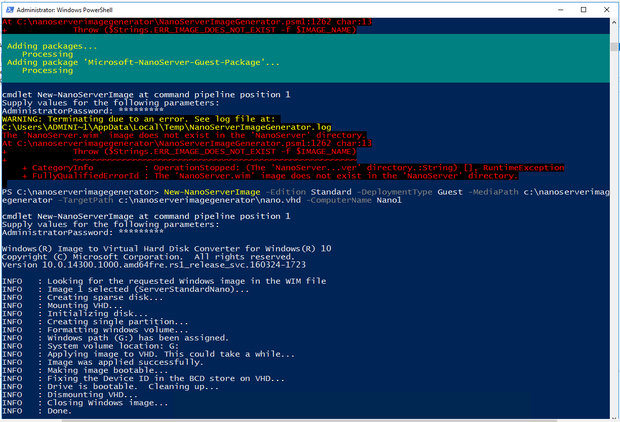Click 'Applying image to VHD' info line
620x422 pixels.
tap(148, 354)
